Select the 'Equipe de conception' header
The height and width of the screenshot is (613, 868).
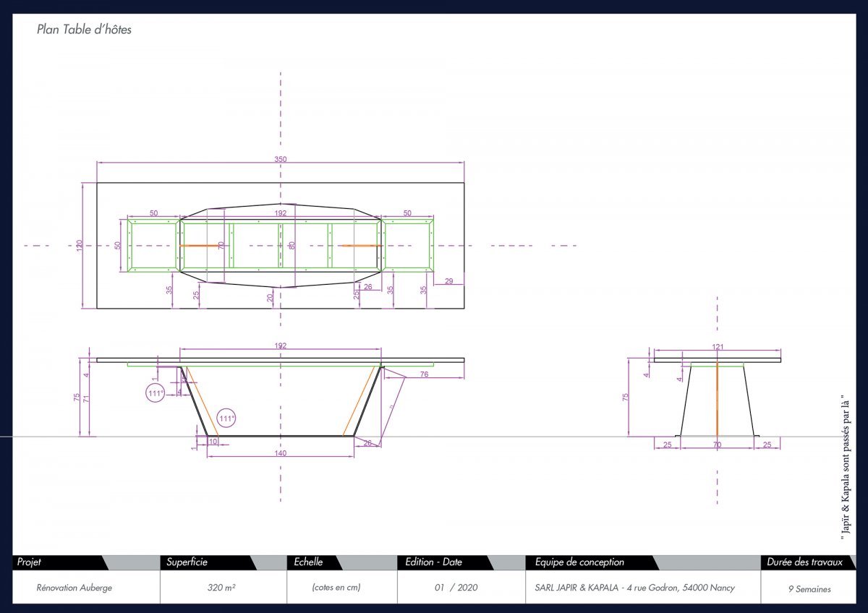coord(579,562)
